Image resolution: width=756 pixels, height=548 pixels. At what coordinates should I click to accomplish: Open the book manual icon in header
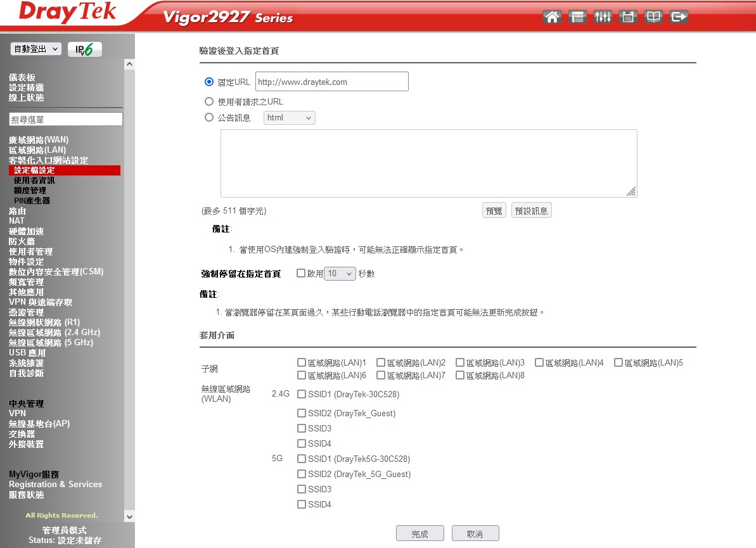(653, 17)
